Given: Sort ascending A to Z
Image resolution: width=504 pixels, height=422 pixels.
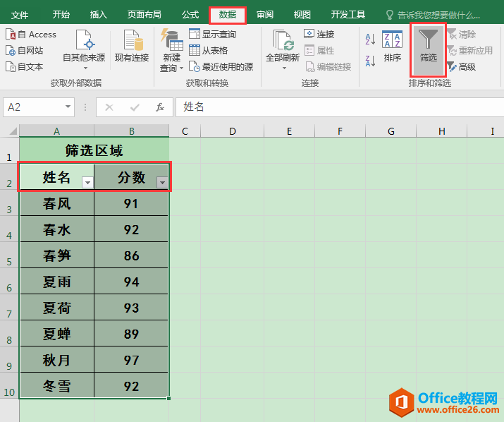Looking at the screenshot, I should coord(370,40).
